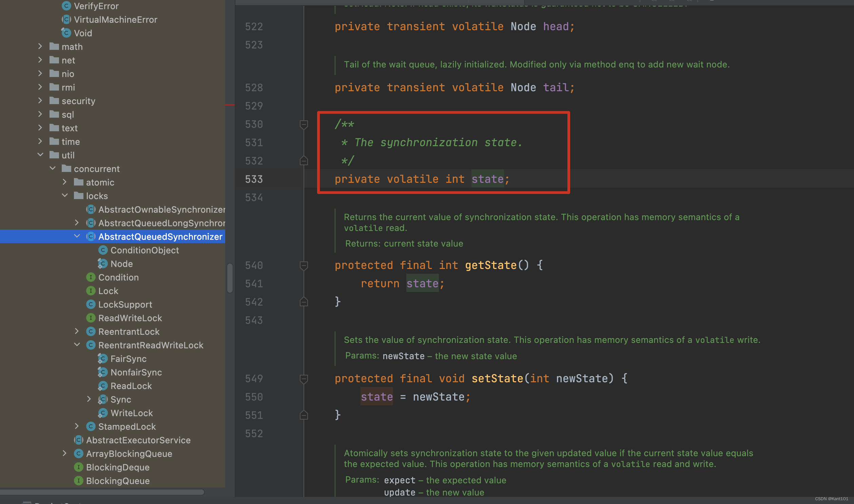
Task: Toggle fold marker beside getState method
Action: pos(304,266)
